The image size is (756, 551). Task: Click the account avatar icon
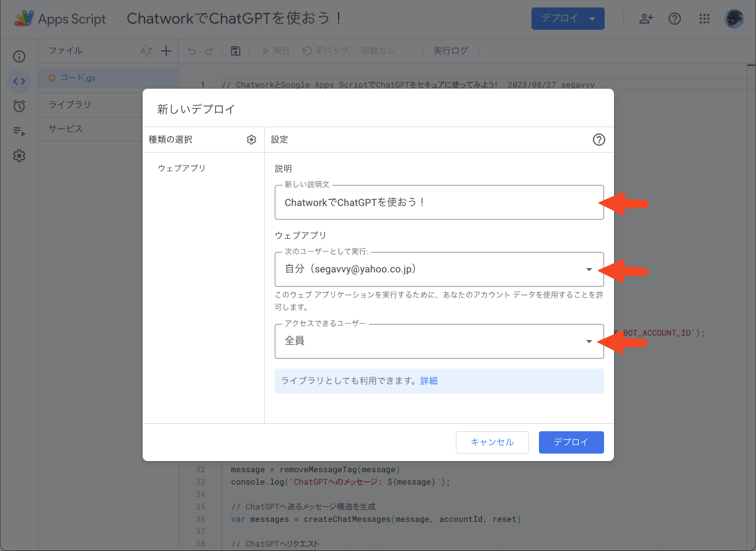coord(734,19)
